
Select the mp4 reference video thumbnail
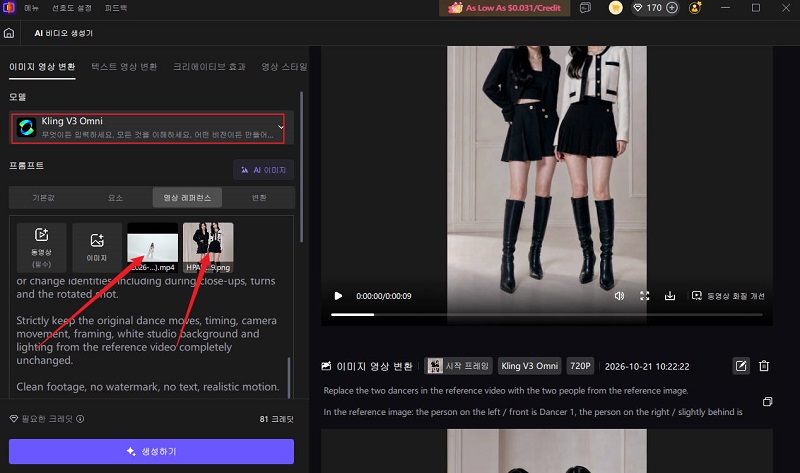coord(153,247)
